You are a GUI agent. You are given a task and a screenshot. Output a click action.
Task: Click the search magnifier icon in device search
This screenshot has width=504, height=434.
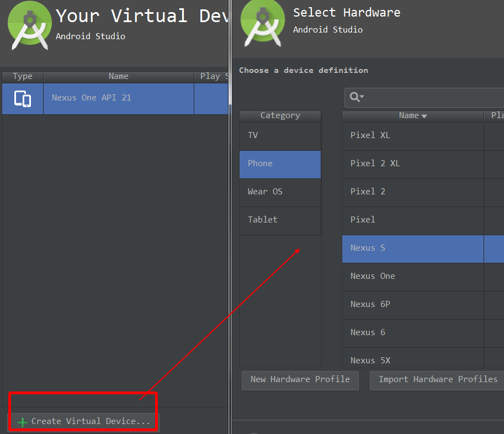[354, 97]
